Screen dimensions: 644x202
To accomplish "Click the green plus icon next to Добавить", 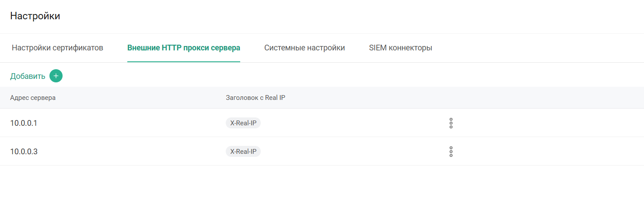I will [x=56, y=76].
